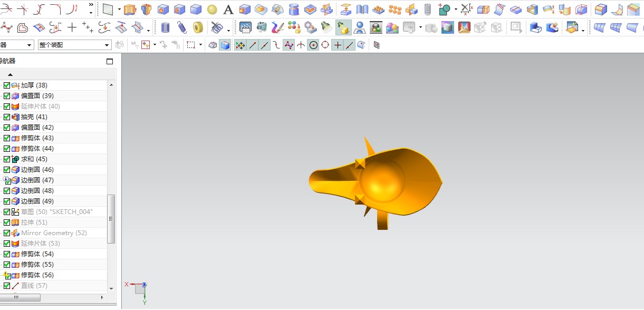Select the Revolve tool icon
The image size is (644, 310).
146,9
